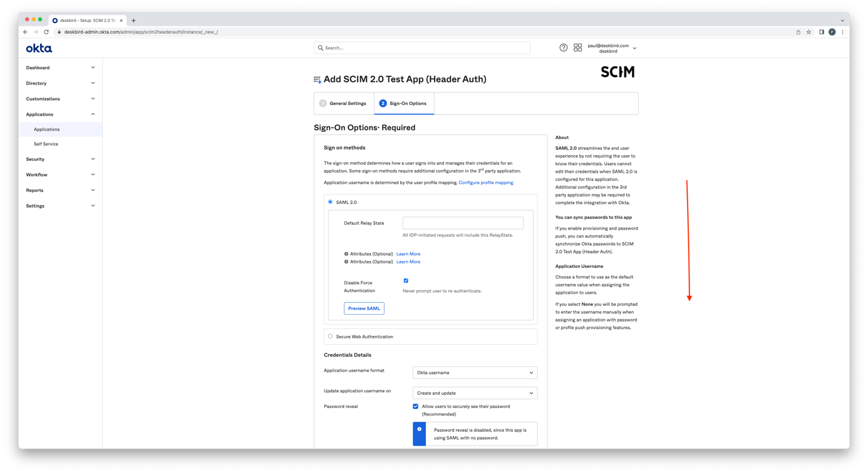Bookmark page with the star icon

pyautogui.click(x=809, y=32)
